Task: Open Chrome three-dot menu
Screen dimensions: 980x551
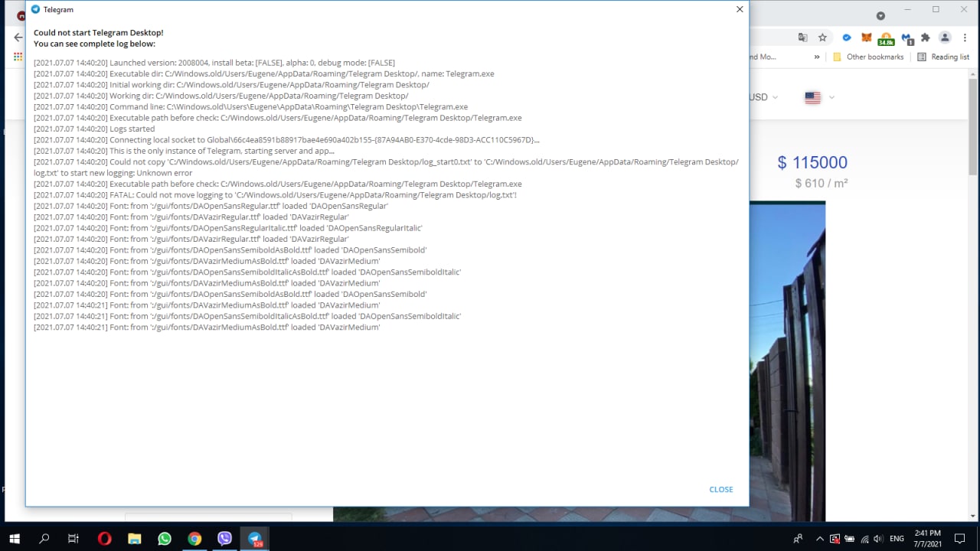Action: click(965, 37)
